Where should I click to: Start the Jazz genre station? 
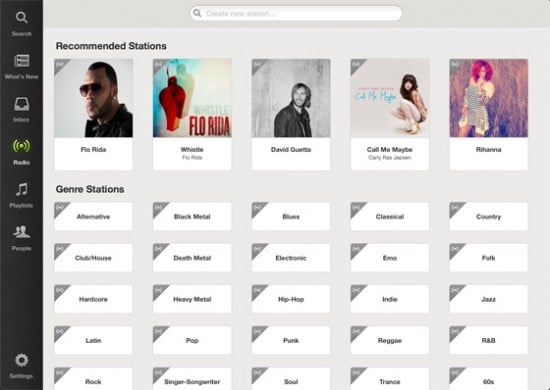(x=489, y=299)
